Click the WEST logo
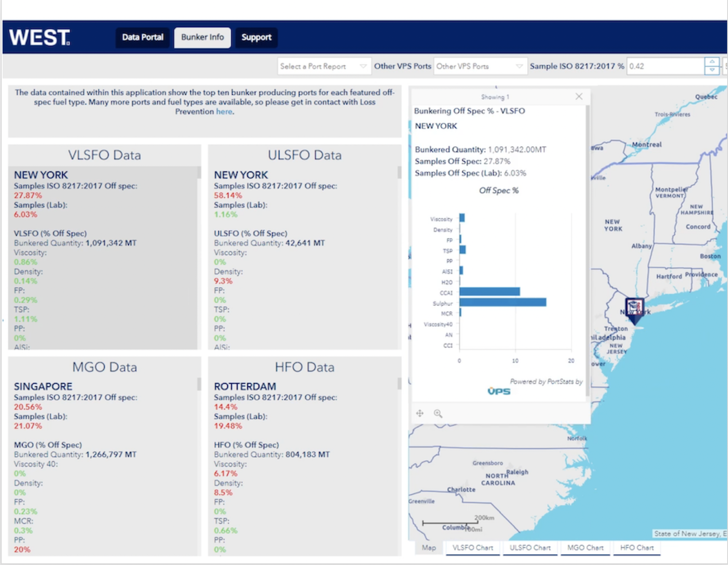The image size is (728, 565). [40, 38]
